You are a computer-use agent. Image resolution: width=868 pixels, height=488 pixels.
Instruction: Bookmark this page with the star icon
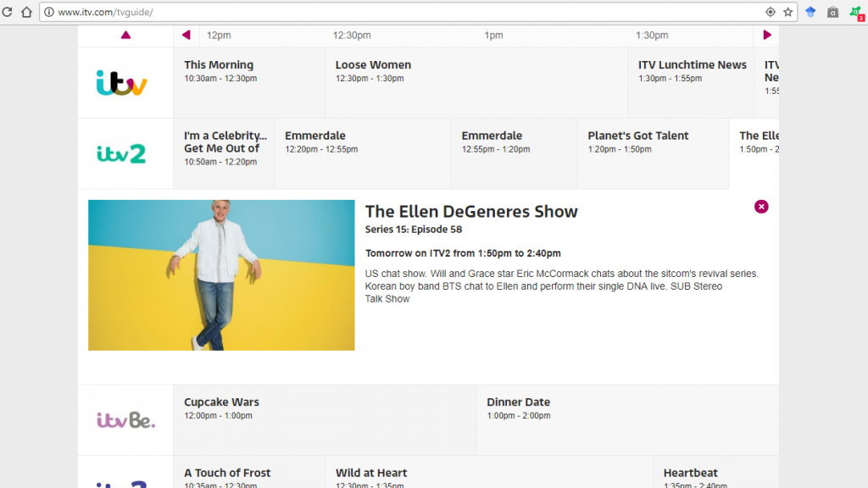(x=787, y=12)
